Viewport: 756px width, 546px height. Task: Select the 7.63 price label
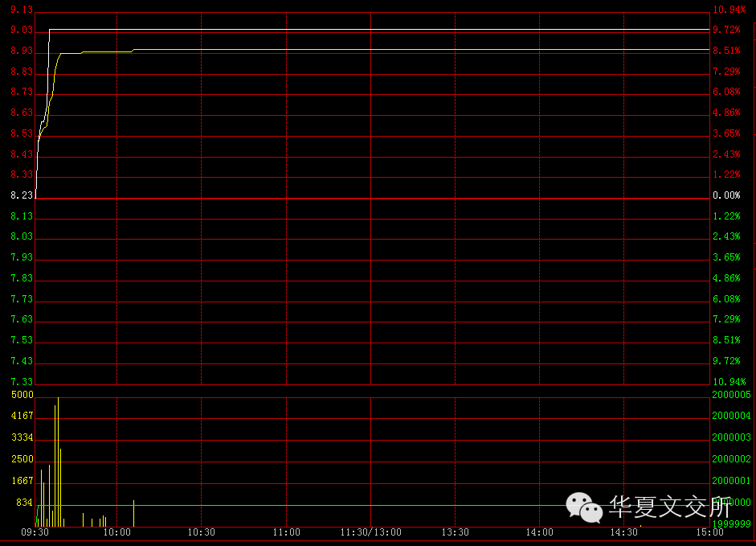(22, 319)
